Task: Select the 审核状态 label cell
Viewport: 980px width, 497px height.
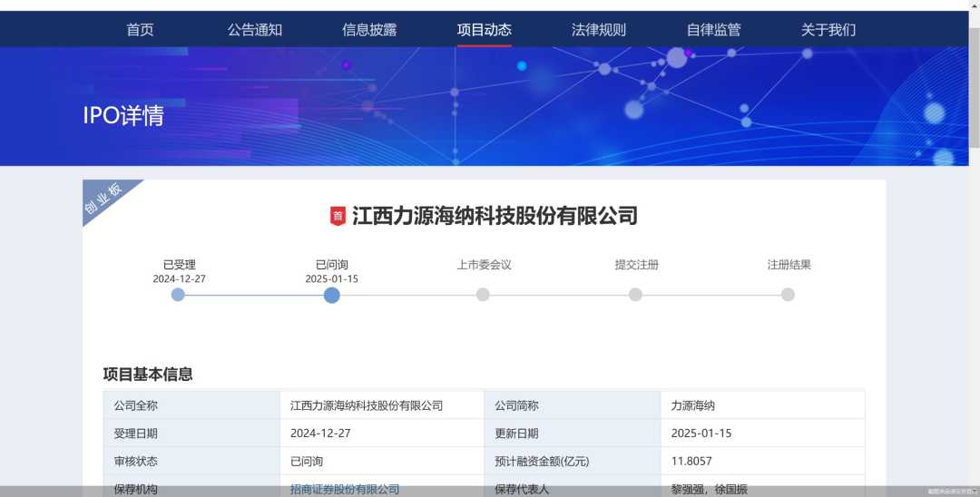Action: [x=191, y=462]
